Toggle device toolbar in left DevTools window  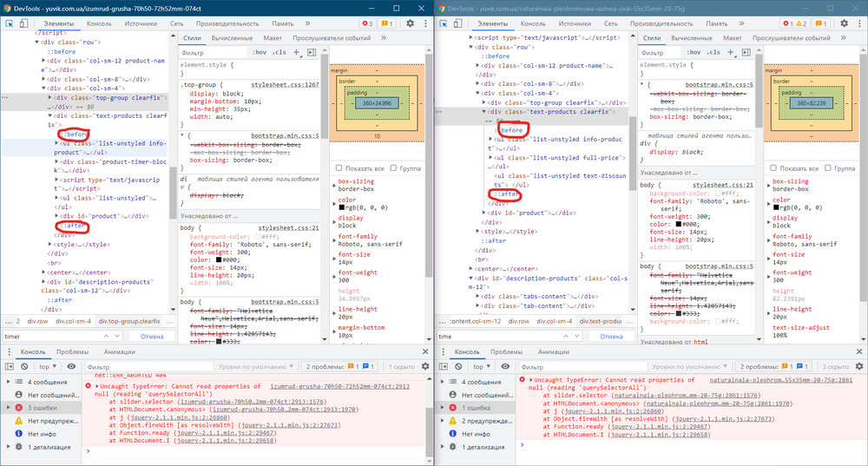tap(23, 23)
